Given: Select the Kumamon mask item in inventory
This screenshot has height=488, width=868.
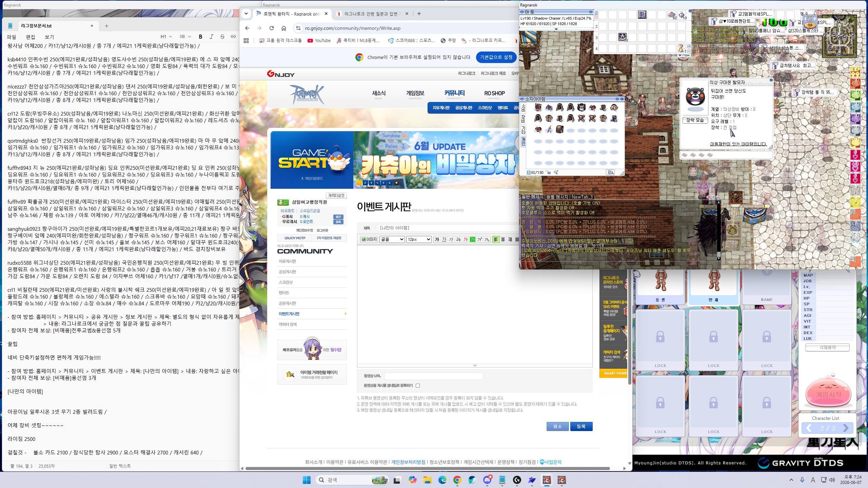Looking at the screenshot, I should pos(581,108).
